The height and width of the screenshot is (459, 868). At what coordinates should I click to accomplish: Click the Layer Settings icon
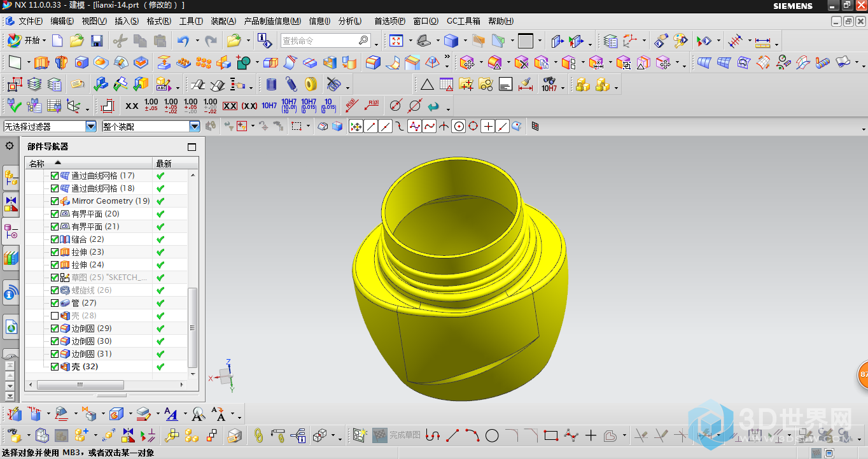[610, 41]
